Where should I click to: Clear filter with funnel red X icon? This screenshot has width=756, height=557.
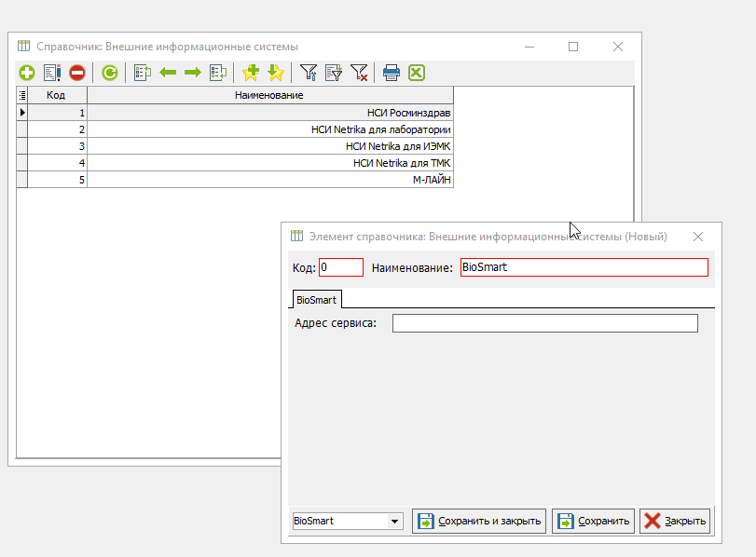click(359, 73)
